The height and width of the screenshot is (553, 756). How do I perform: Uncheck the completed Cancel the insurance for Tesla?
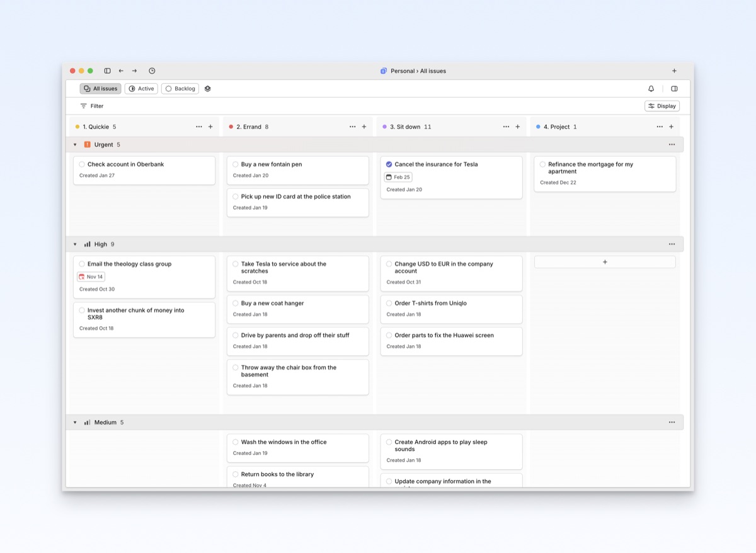coord(389,164)
